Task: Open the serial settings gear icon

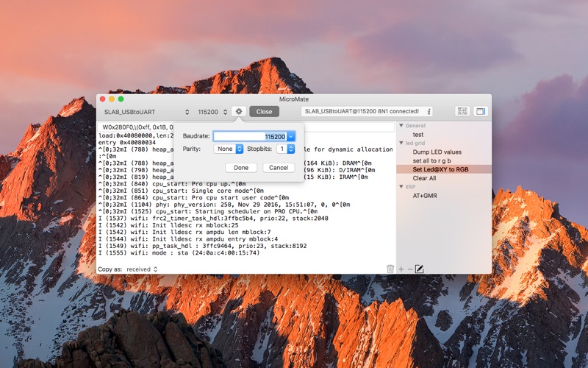Action: tap(238, 112)
